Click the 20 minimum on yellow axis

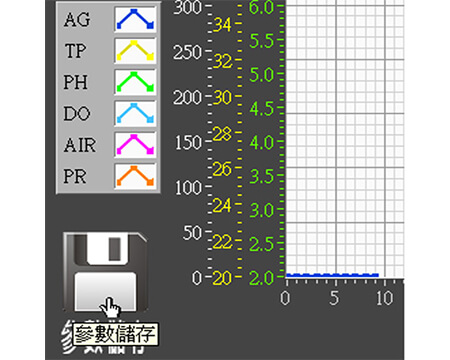(222, 278)
